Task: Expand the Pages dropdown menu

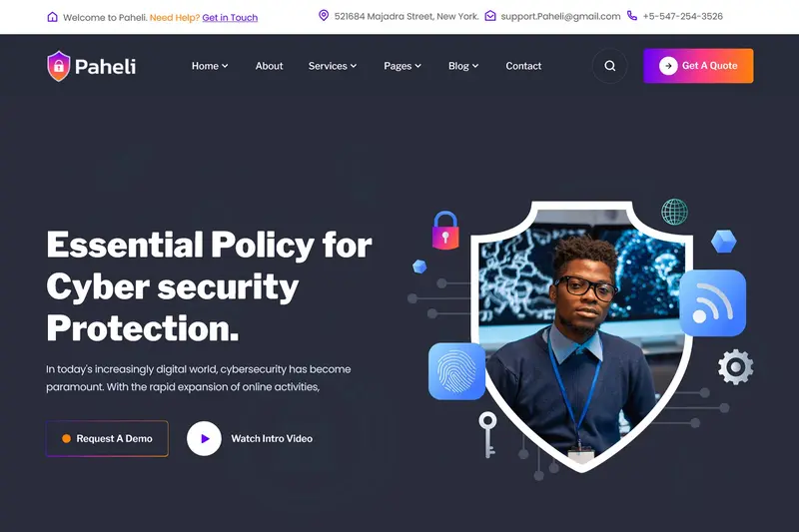Action: click(402, 66)
